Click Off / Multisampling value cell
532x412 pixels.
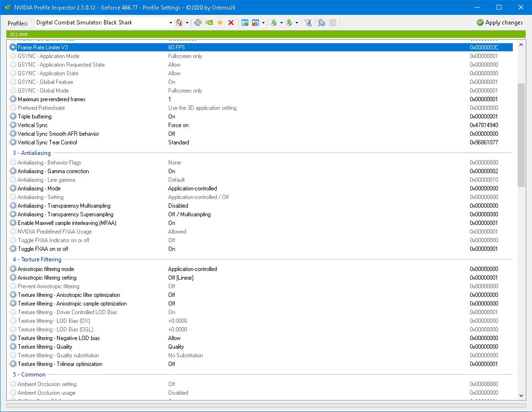[x=189, y=214]
